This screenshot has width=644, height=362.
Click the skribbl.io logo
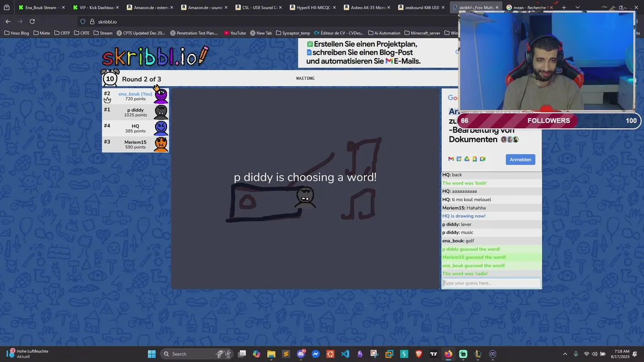[x=155, y=56]
